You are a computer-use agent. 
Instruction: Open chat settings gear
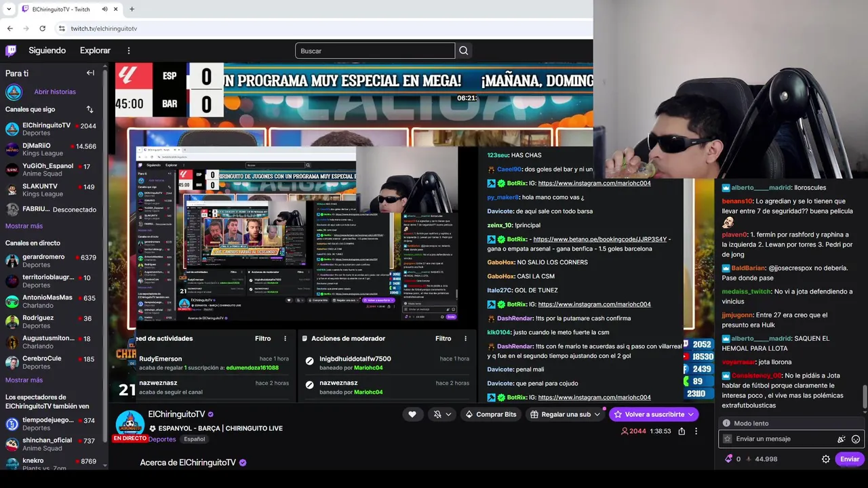point(826,459)
